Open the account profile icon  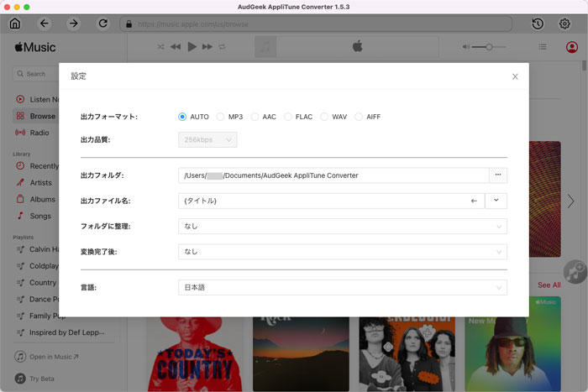(571, 47)
